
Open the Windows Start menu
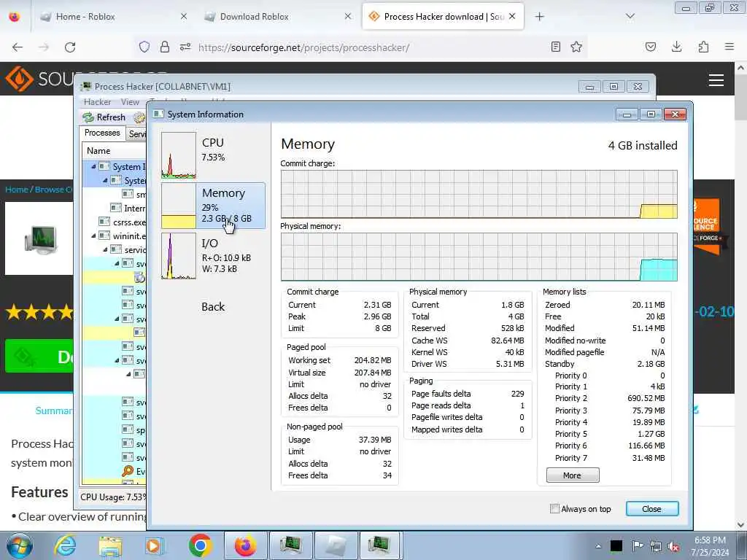(20, 545)
